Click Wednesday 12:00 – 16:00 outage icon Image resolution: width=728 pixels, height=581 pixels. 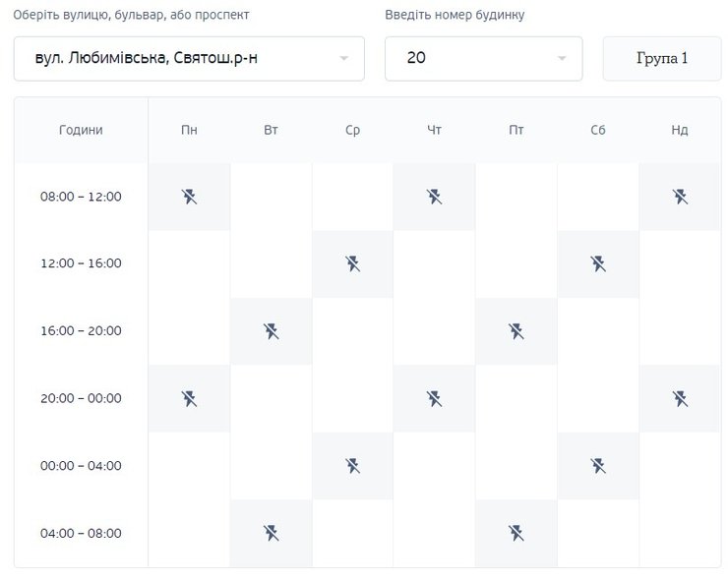[x=353, y=263]
